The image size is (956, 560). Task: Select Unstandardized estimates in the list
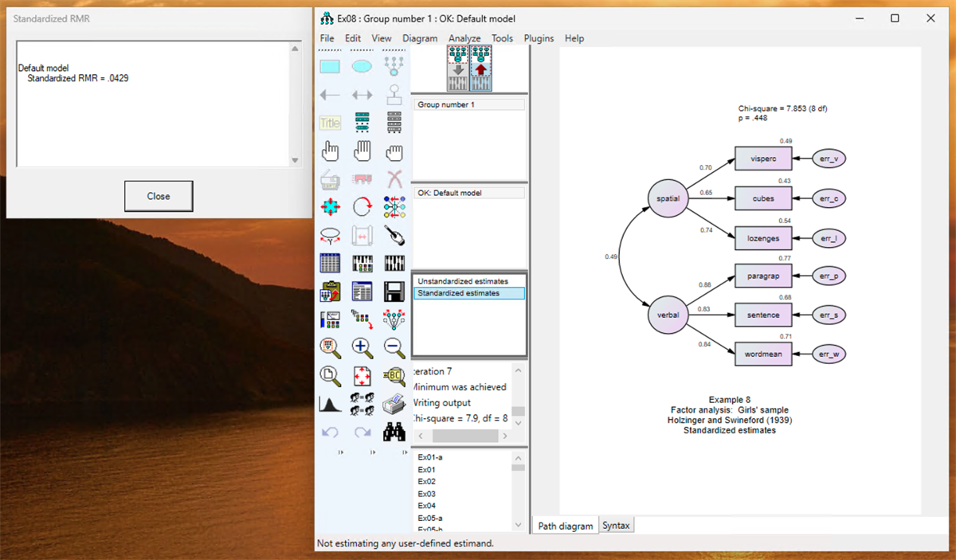click(463, 281)
